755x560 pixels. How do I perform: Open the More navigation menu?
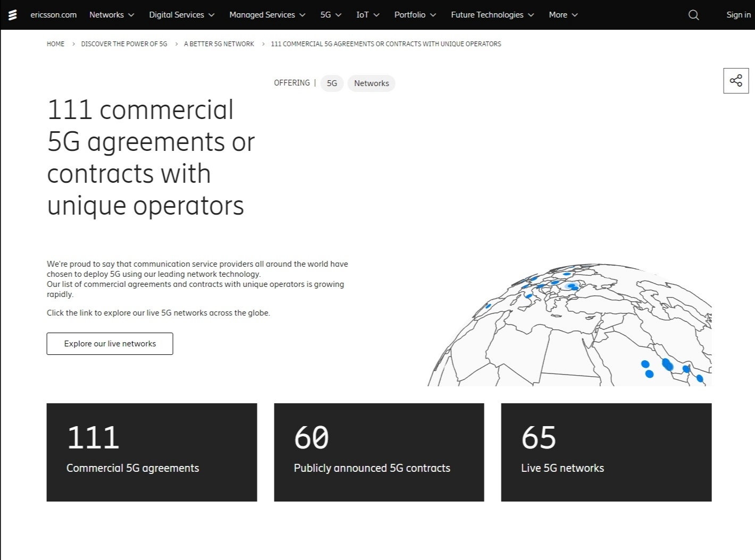click(x=563, y=15)
